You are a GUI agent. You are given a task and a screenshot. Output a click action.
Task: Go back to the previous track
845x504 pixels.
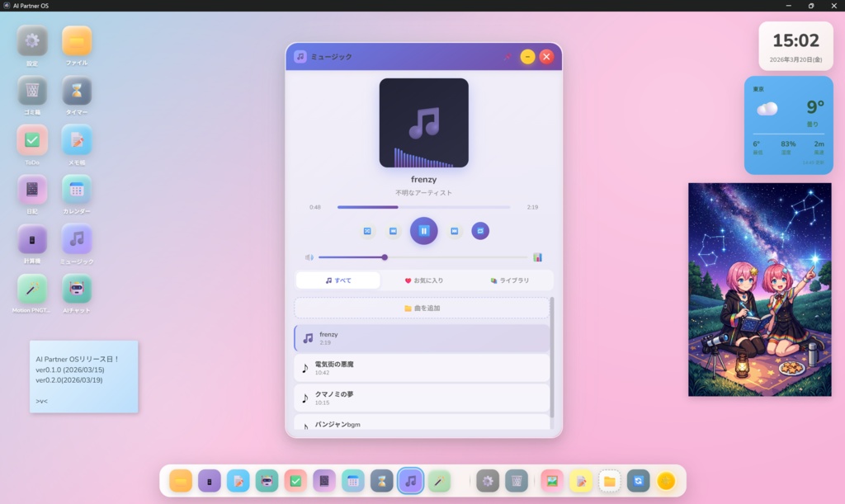[393, 231]
